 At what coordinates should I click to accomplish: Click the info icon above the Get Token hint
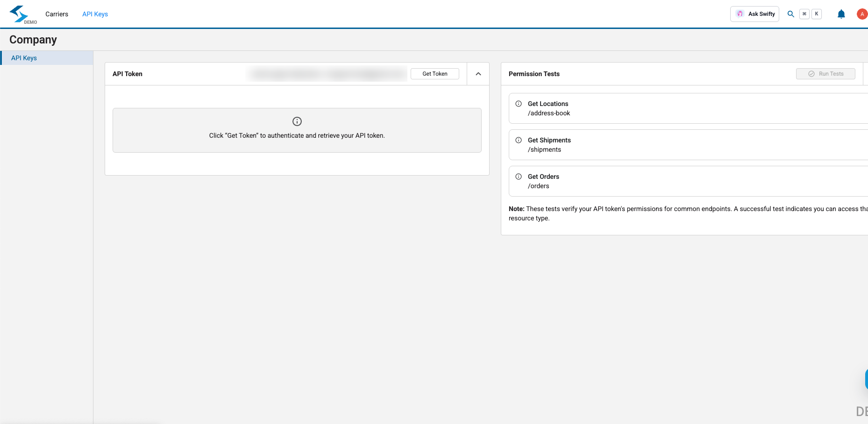click(x=297, y=121)
